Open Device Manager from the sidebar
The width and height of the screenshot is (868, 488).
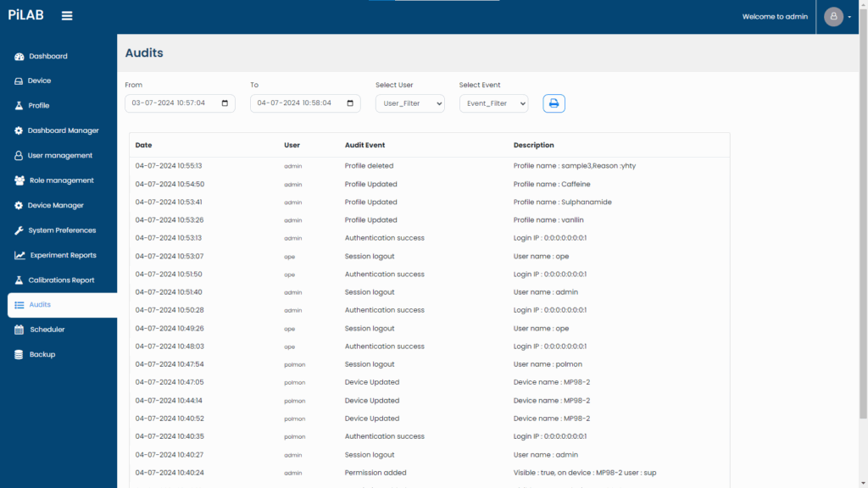tap(56, 206)
